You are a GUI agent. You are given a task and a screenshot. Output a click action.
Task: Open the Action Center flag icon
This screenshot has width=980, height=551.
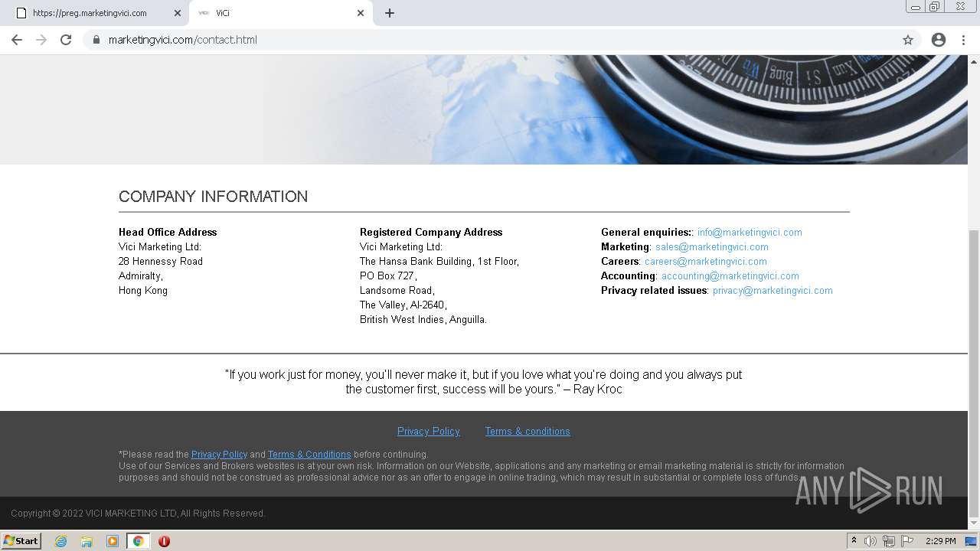click(907, 541)
